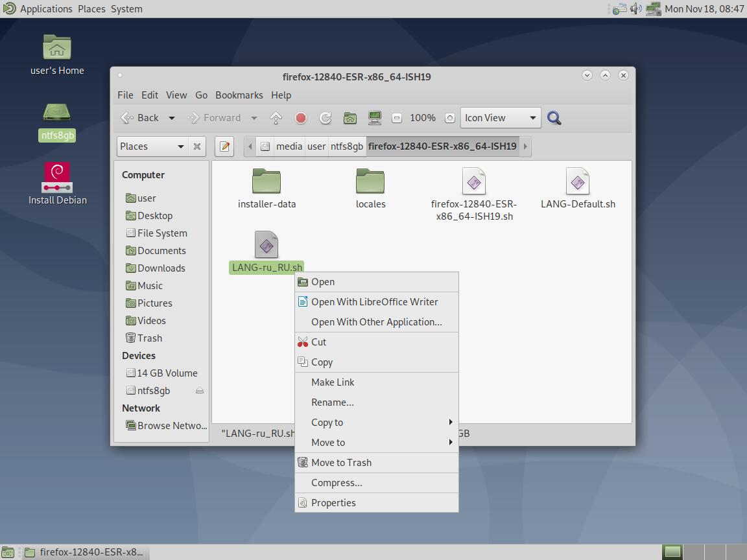
Task: Open the Applications panel menu
Action: [46, 9]
